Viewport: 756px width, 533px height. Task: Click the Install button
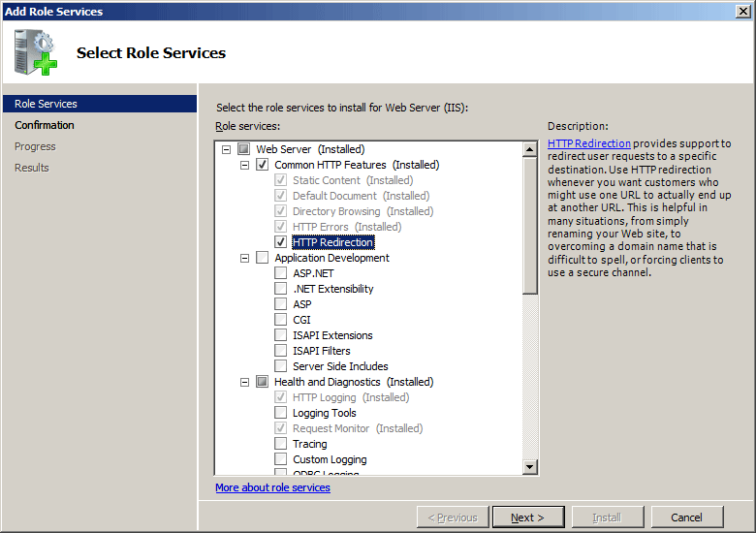click(608, 517)
